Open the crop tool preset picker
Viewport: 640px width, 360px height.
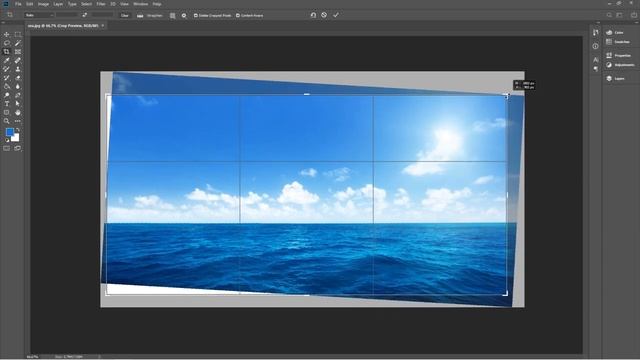pyautogui.click(x=10, y=15)
